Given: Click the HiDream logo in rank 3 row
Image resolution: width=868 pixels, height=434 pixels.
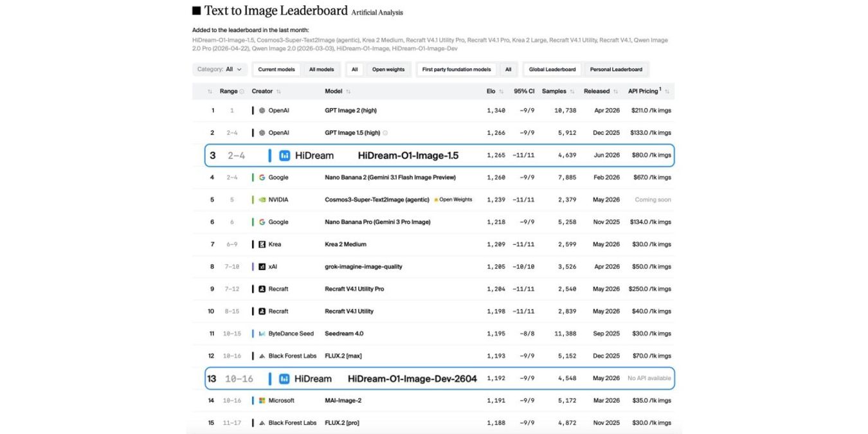Looking at the screenshot, I should coord(285,156).
